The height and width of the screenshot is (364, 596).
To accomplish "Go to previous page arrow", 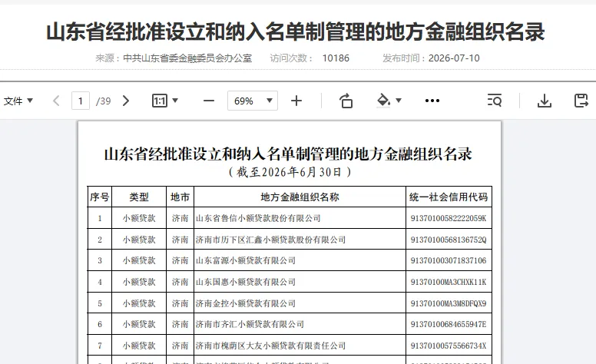I will 56,101.
